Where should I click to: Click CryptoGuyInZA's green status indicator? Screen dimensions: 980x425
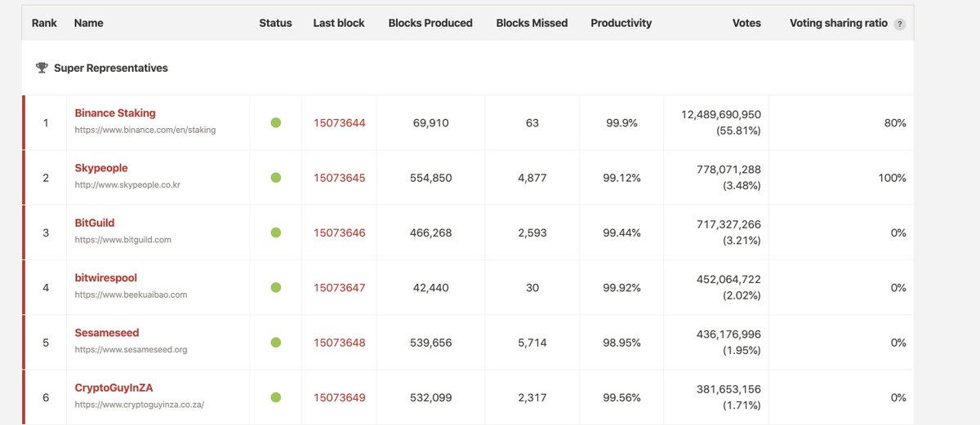click(276, 397)
